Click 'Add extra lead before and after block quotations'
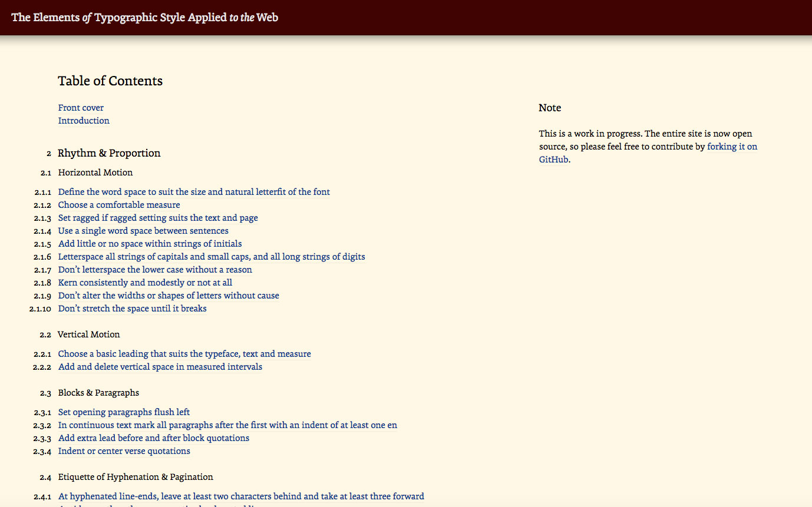 click(x=154, y=438)
